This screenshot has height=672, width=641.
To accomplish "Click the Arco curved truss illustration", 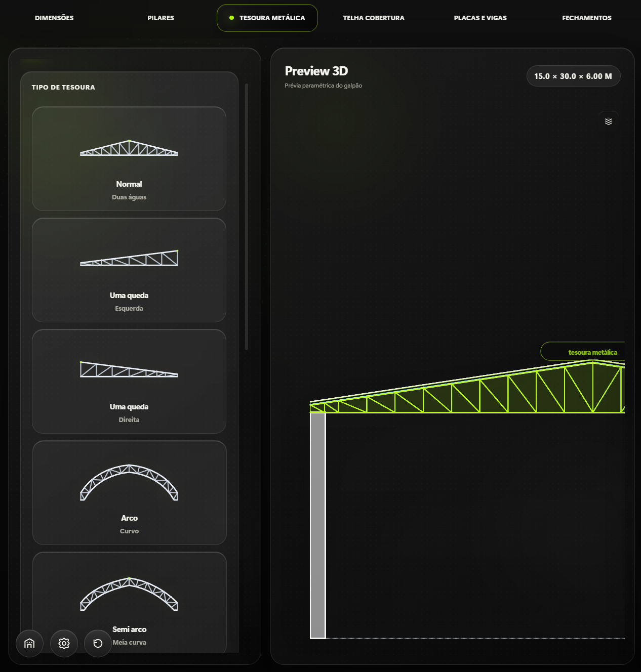I will coord(129,482).
